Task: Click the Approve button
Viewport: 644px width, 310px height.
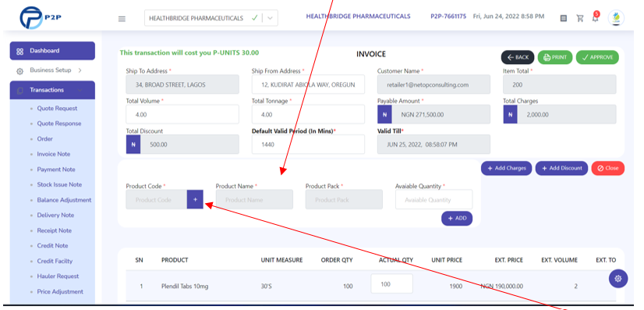Action: pyautogui.click(x=597, y=57)
